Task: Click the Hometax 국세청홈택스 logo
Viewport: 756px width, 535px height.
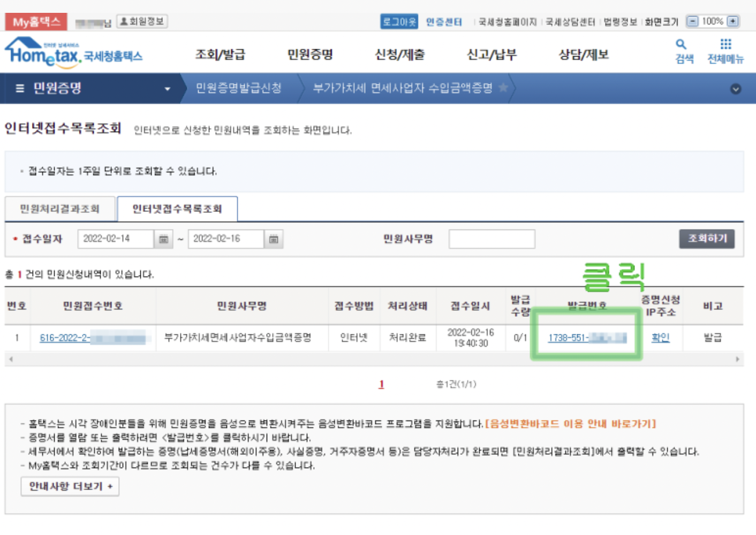Action: tap(73, 53)
